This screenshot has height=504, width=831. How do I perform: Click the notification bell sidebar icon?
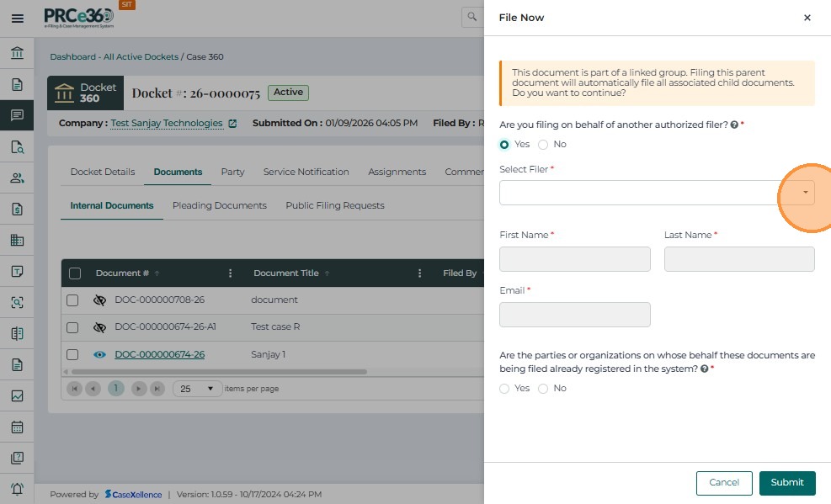coord(17,489)
